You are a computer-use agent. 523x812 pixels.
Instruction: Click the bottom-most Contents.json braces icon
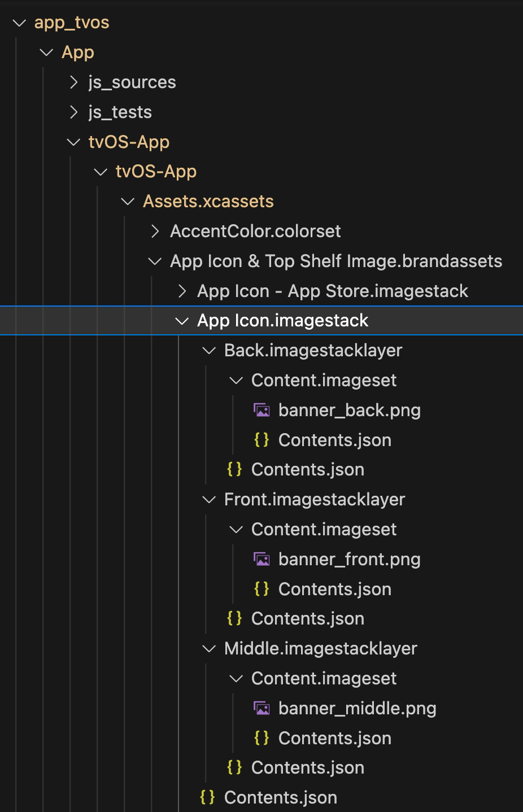tap(207, 797)
